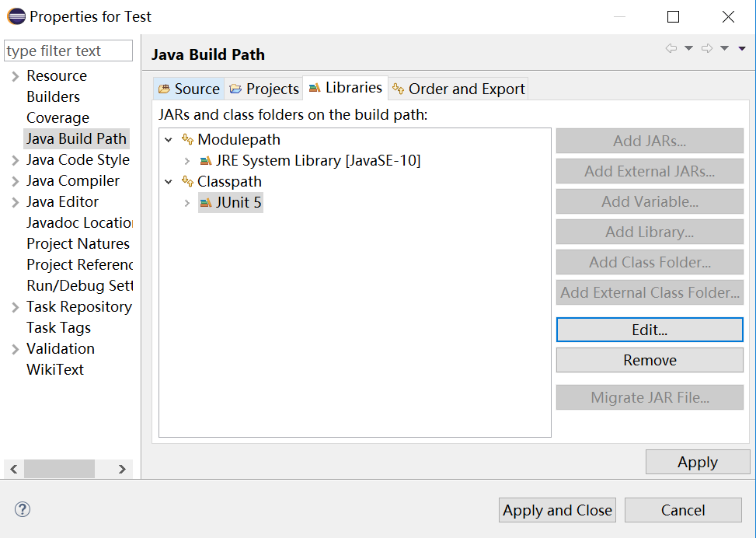Viewport: 756px width, 538px height.
Task: Open Task Tags properties page
Action: pos(58,327)
